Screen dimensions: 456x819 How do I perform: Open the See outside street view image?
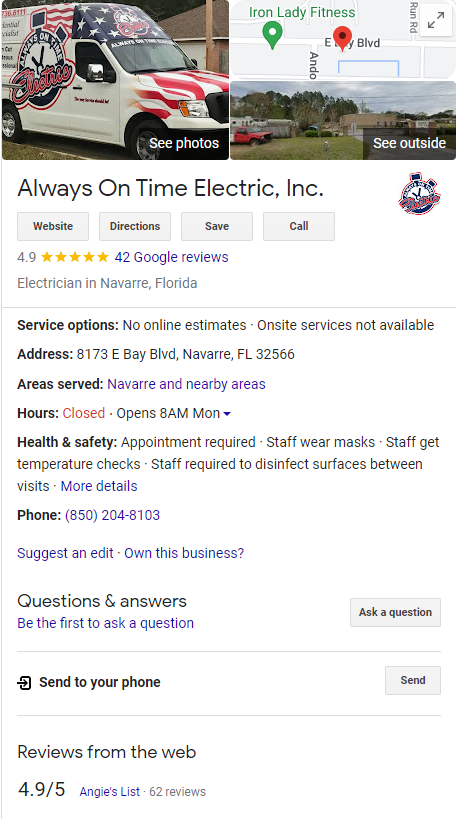tap(343, 121)
